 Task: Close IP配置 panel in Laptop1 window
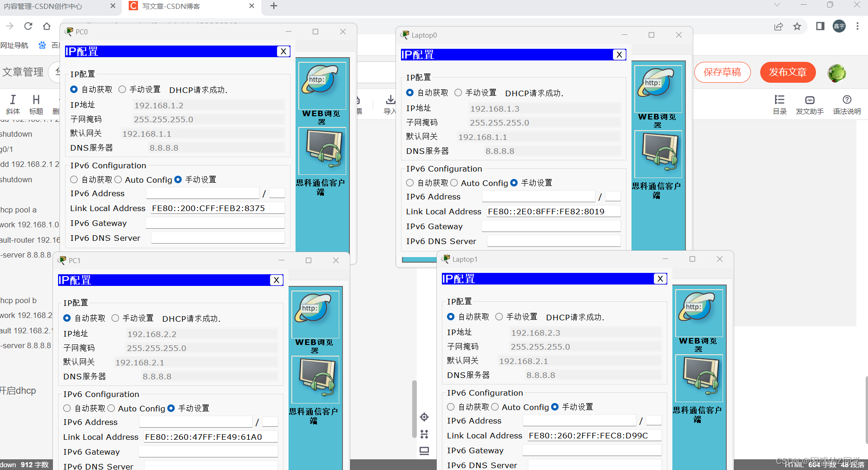(660, 279)
